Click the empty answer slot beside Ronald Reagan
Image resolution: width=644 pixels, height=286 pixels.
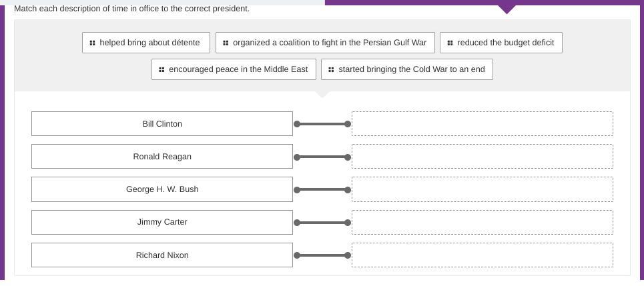[x=482, y=157]
